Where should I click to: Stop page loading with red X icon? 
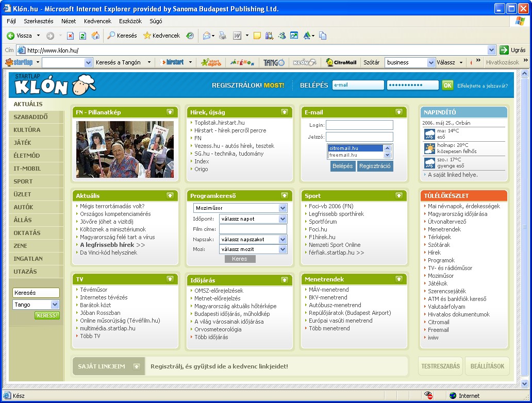[x=70, y=36]
